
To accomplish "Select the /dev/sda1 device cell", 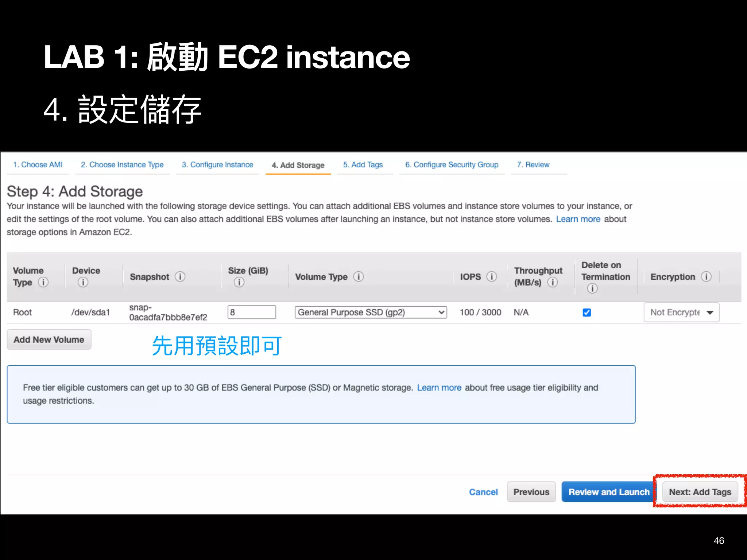I will click(90, 312).
